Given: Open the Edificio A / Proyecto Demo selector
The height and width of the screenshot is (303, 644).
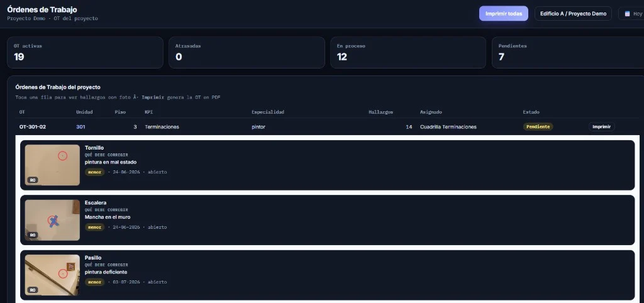Looking at the screenshot, I should click(573, 14).
